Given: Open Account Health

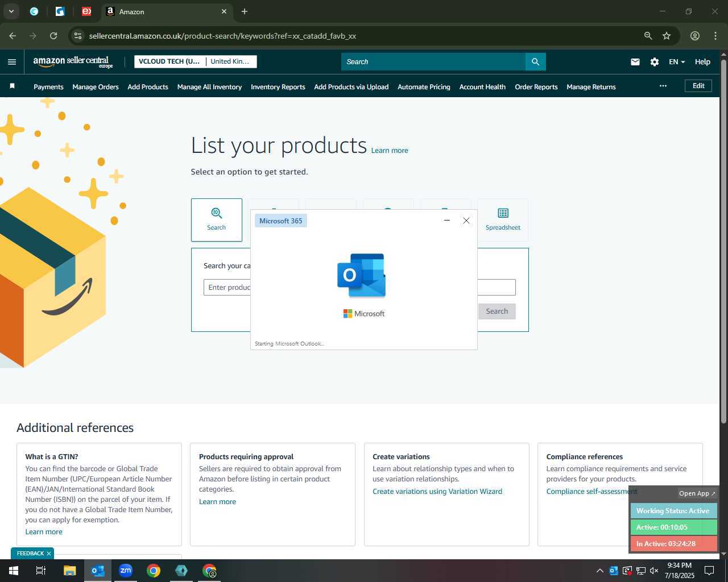Looking at the screenshot, I should tap(482, 87).
